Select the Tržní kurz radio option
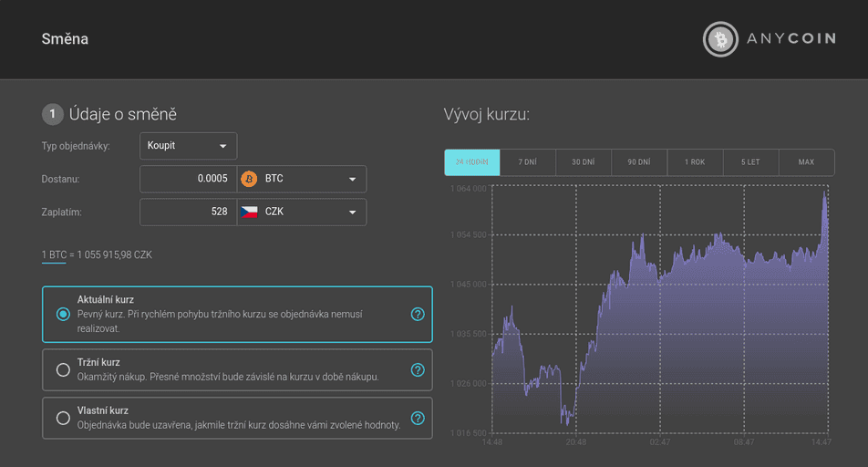This screenshot has width=868, height=467. point(63,369)
